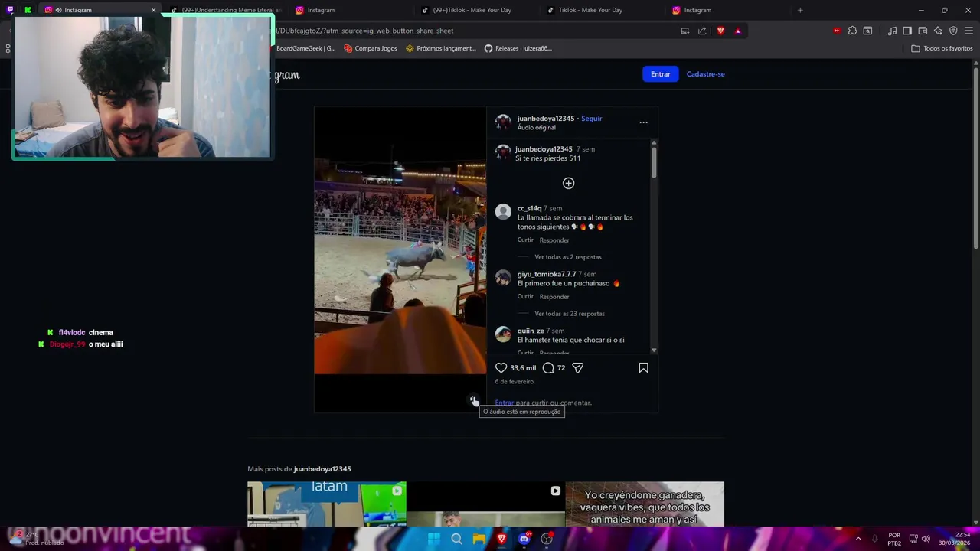Expand the Todos os favoritos folder
980x551 pixels.
click(942, 48)
